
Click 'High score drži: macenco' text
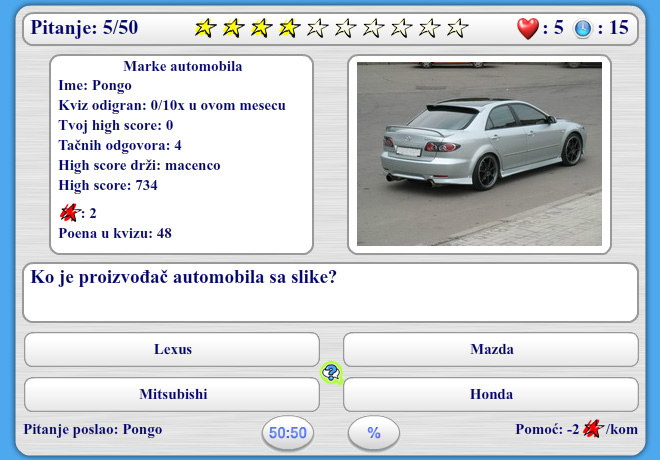coord(139,165)
